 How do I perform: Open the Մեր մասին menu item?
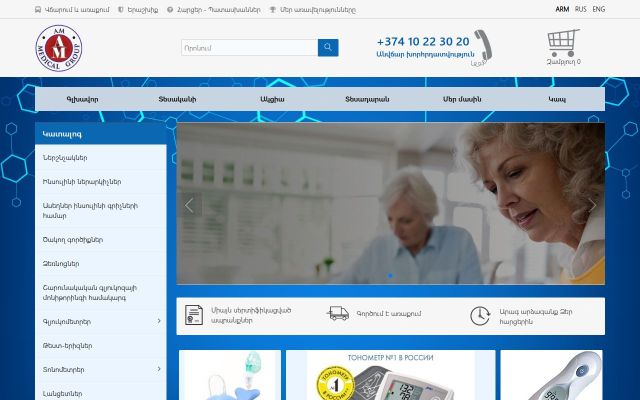pos(462,99)
